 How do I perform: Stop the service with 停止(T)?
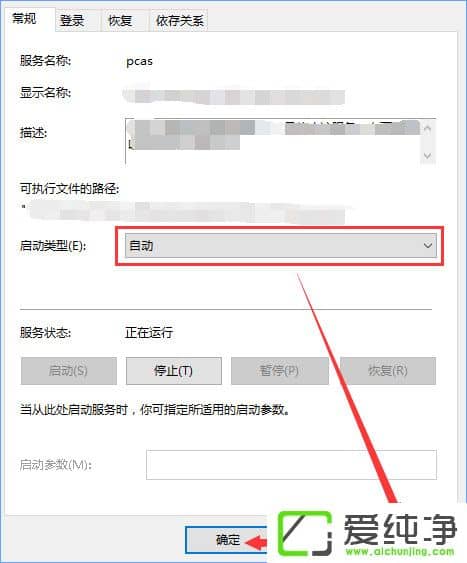pyautogui.click(x=174, y=371)
